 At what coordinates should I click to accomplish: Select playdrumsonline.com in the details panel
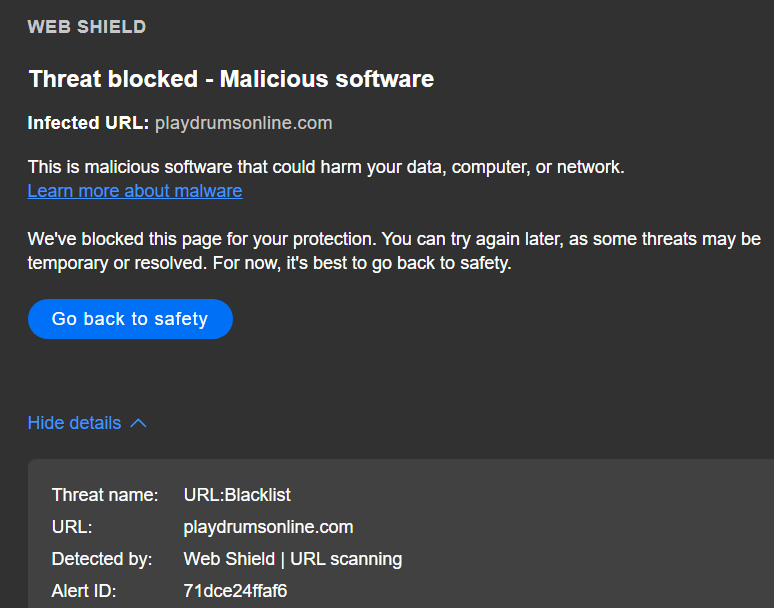click(x=268, y=527)
